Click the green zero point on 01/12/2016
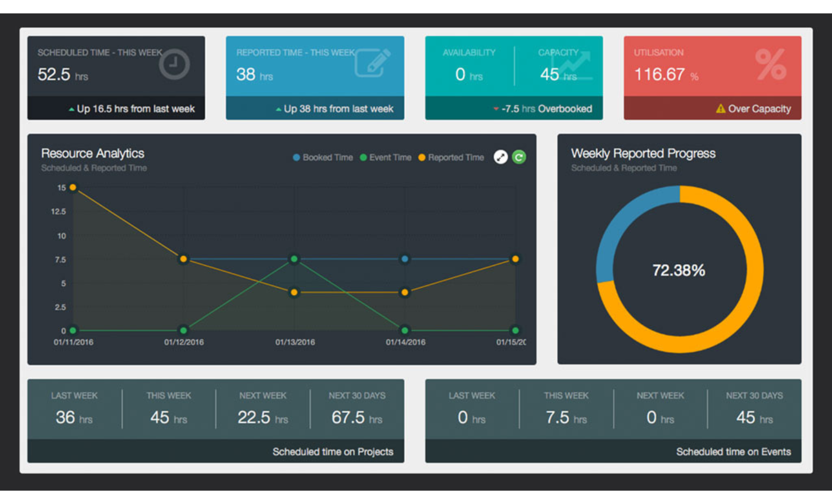The width and height of the screenshot is (832, 504). (x=183, y=330)
